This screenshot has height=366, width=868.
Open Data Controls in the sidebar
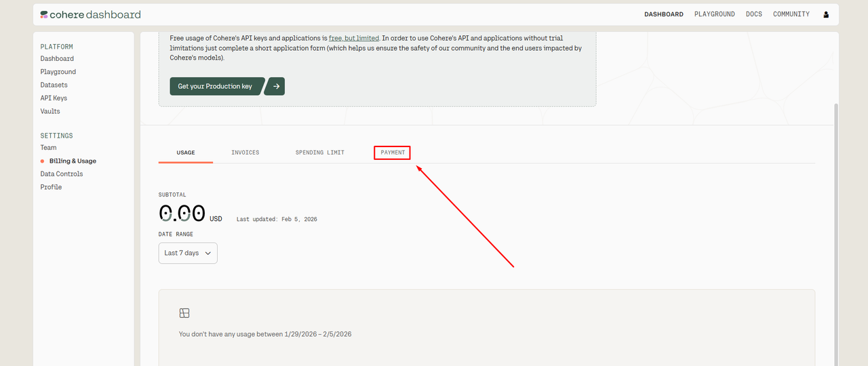62,174
